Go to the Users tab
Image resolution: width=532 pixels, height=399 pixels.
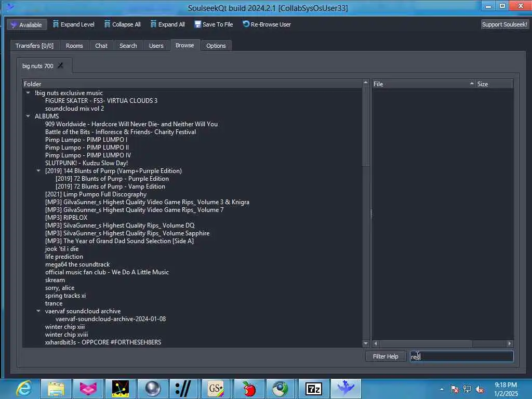pos(156,46)
